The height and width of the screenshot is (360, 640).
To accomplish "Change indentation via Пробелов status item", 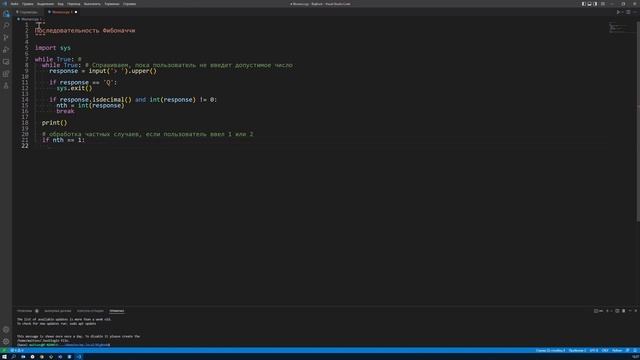I will (577, 350).
